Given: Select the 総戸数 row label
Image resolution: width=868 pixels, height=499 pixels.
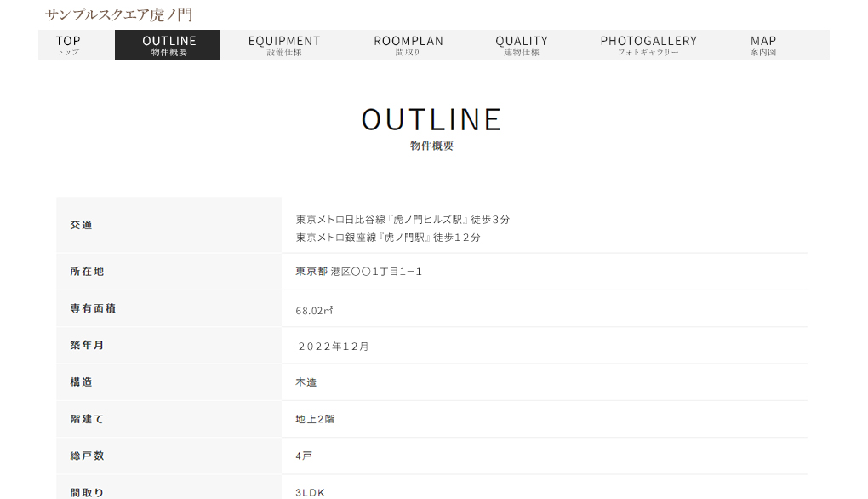Looking at the screenshot, I should [x=87, y=456].
